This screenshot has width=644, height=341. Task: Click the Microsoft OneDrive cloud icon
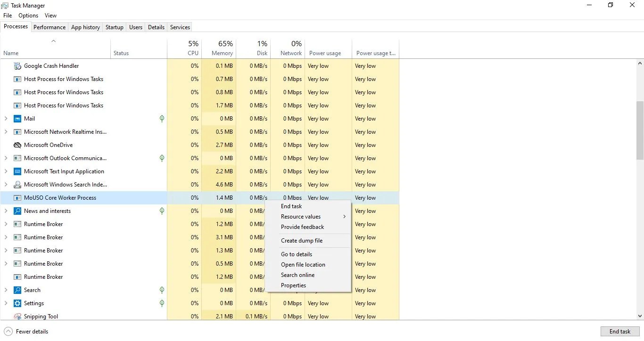(x=17, y=145)
